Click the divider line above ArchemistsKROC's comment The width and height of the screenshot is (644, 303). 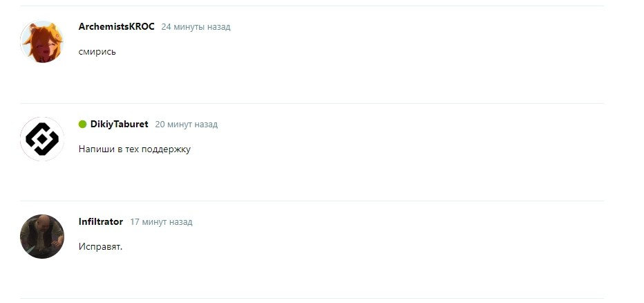tap(312, 6)
